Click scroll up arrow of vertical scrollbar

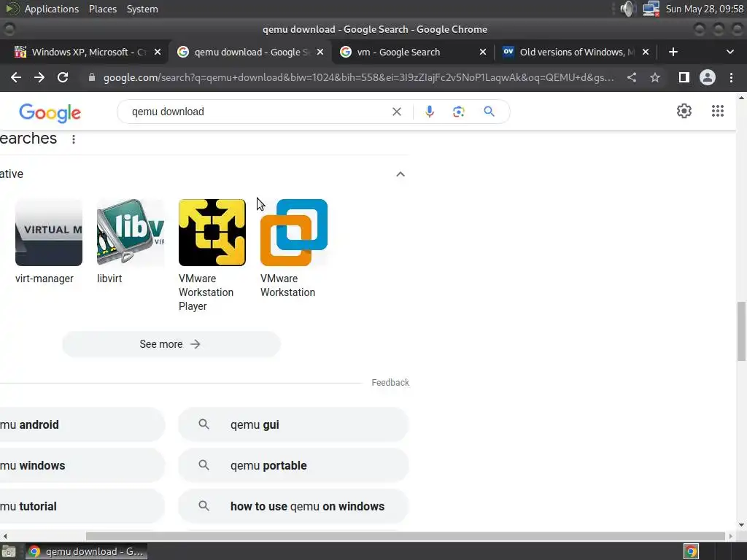[741, 98]
